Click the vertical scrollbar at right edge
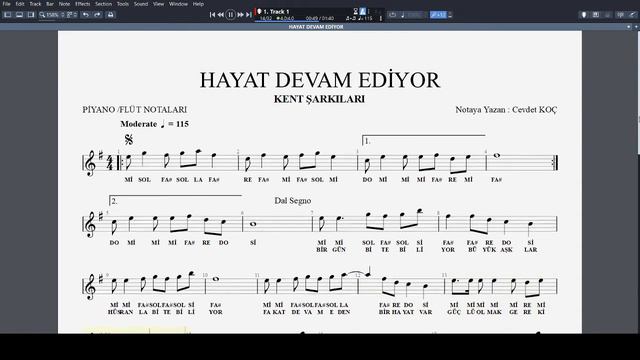This screenshot has width=640, height=360. pos(638,93)
